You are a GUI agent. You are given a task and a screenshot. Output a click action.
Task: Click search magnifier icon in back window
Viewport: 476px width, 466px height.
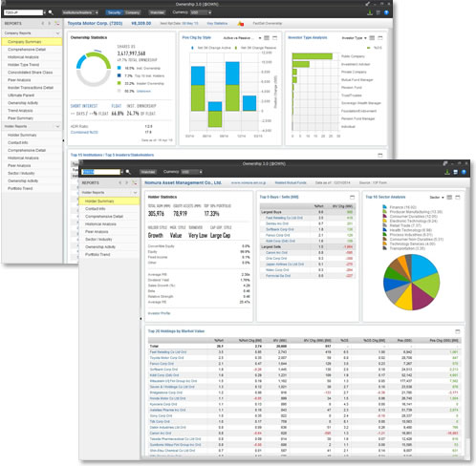(x=51, y=12)
